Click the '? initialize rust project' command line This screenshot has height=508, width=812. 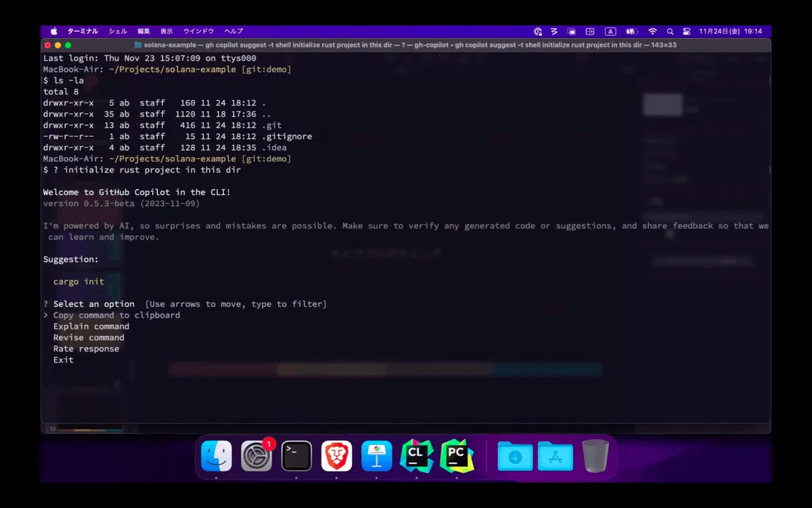point(142,170)
